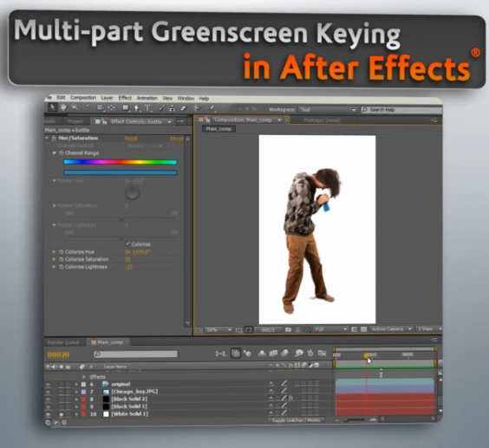Screen dimensions: 489x448
Task: Expand the original layer row
Action: coord(76,385)
